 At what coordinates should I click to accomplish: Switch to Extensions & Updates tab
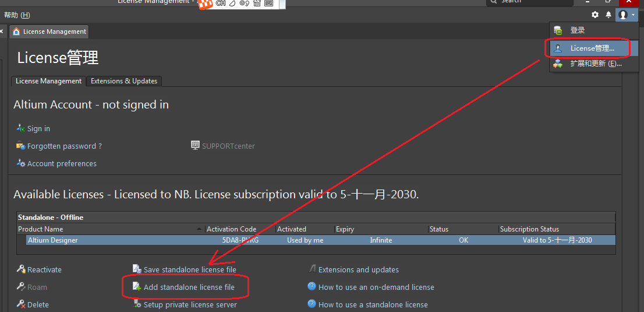point(124,81)
